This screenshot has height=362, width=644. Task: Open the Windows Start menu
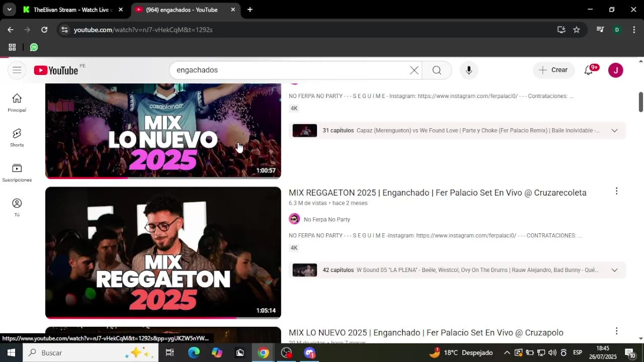pyautogui.click(x=11, y=352)
